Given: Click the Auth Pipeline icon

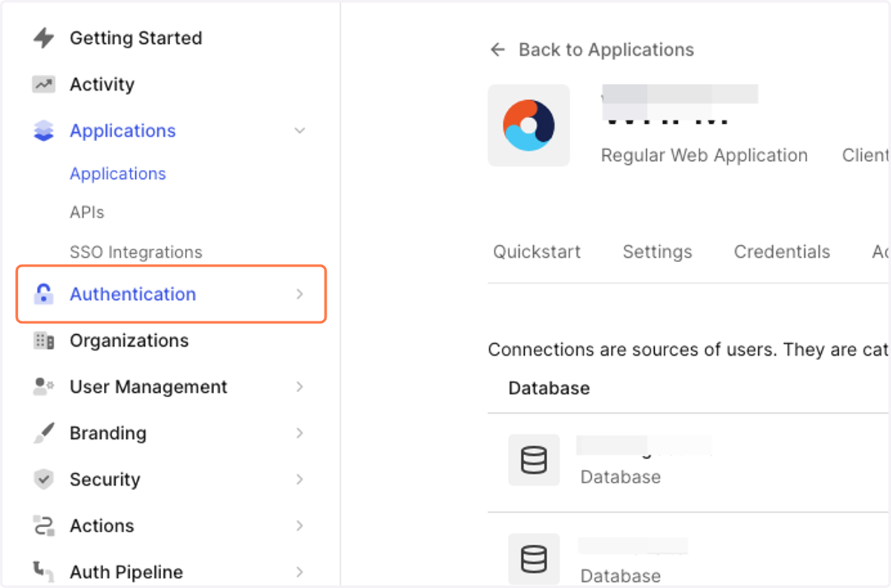Looking at the screenshot, I should 44,572.
